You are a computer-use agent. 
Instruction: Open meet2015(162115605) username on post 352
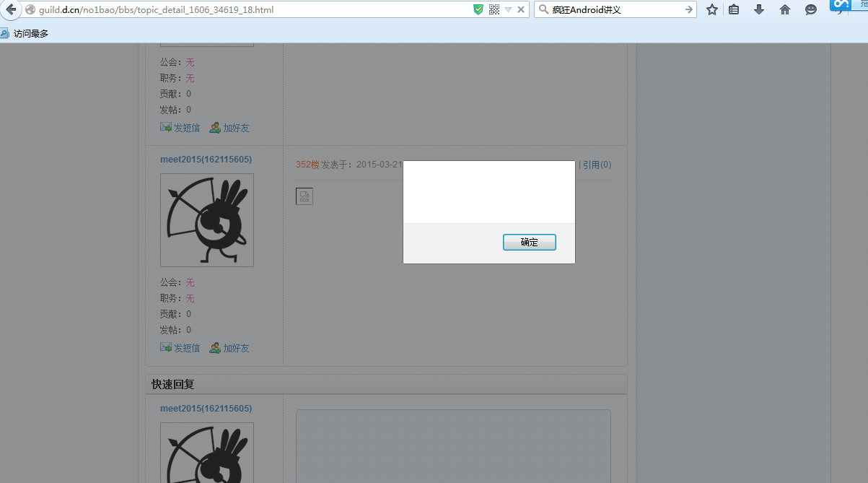206,160
